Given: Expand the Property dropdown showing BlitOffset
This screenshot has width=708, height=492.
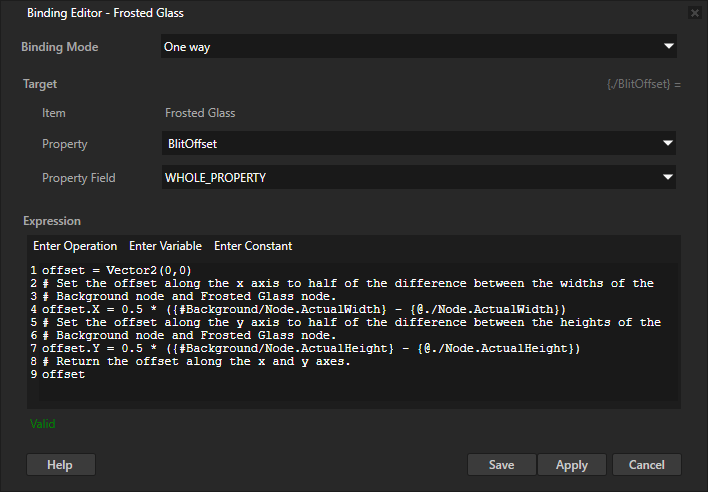Looking at the screenshot, I should tap(419, 143).
